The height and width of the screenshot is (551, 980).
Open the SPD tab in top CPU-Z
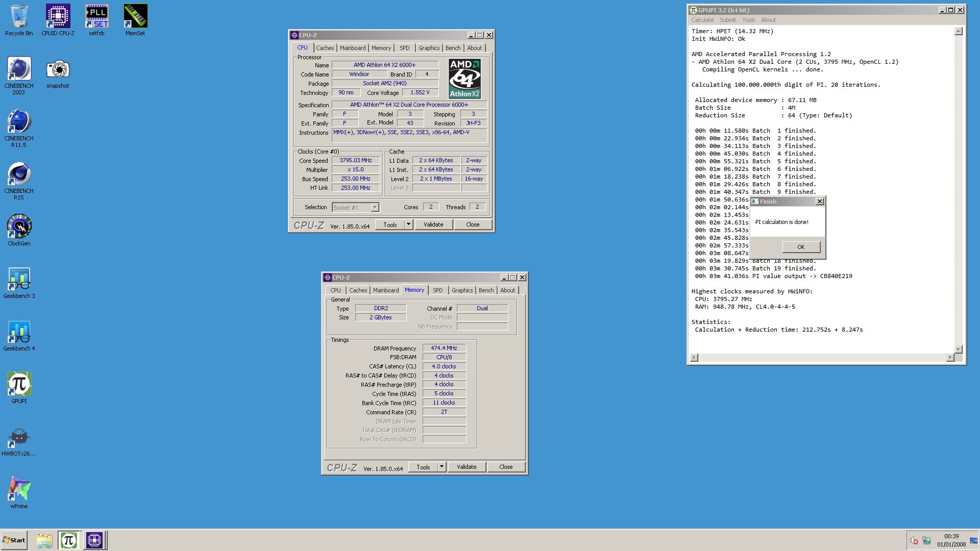(x=405, y=48)
